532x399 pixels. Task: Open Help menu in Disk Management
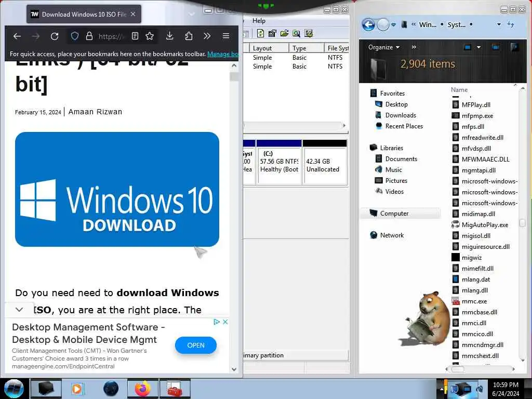click(259, 21)
